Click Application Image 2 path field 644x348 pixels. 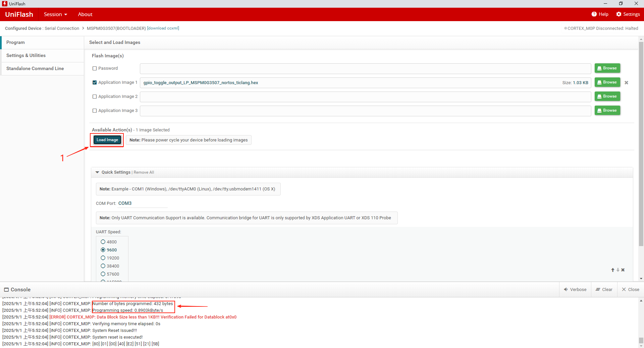click(x=365, y=97)
